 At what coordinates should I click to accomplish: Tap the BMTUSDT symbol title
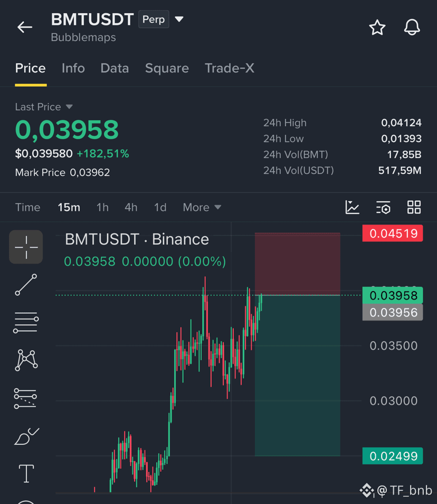point(92,20)
